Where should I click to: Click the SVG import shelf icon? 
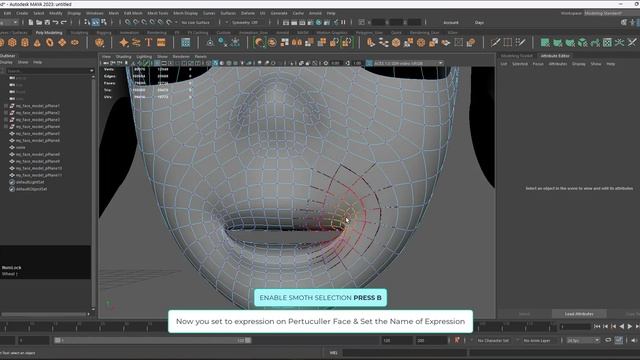tap(161, 42)
